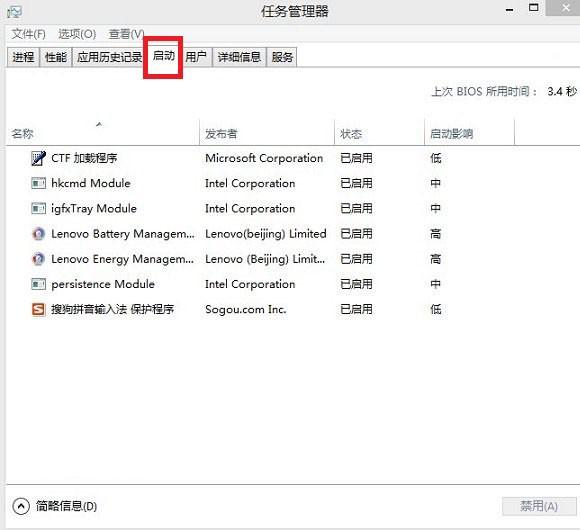Click the Task Manager title bar icon

[x=14, y=12]
